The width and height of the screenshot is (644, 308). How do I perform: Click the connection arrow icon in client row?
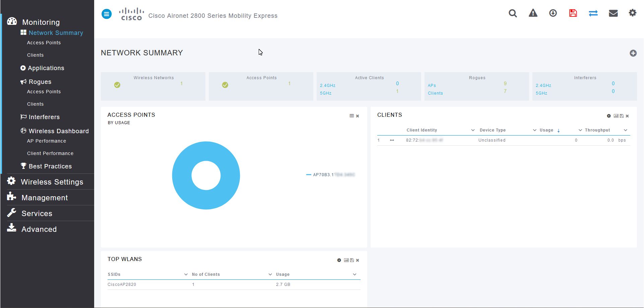pos(392,140)
